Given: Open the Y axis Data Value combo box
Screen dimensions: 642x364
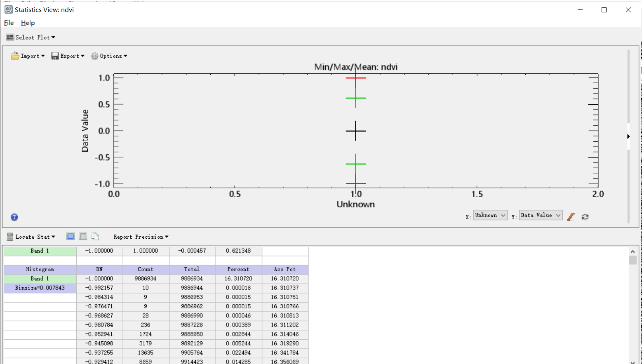Looking at the screenshot, I should click(x=541, y=215).
